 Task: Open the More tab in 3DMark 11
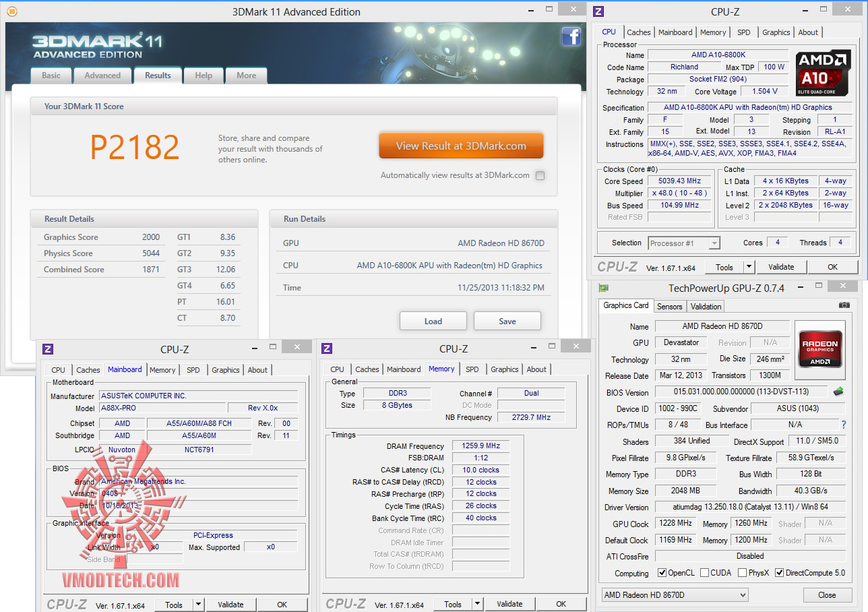(x=246, y=75)
